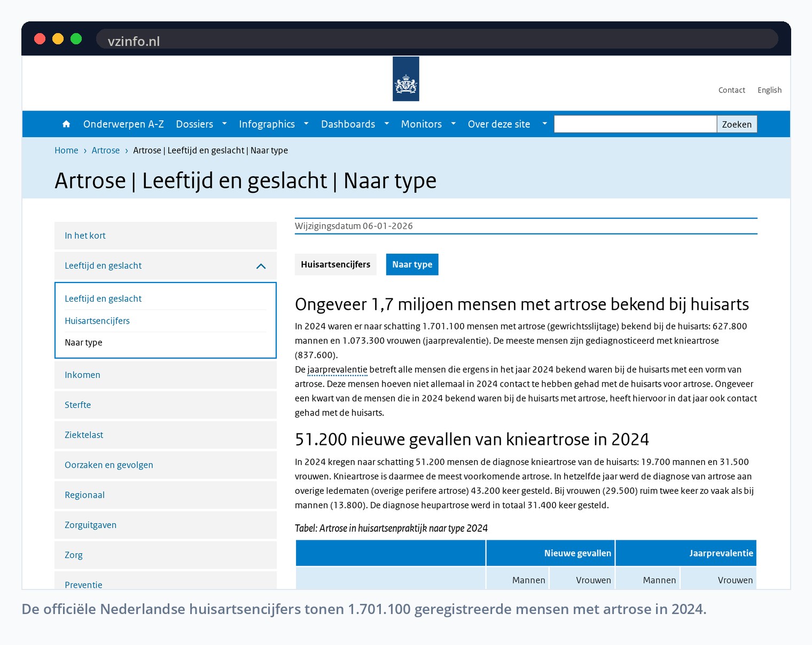
Task: Open the Leeftijd en geslacht sidebar header
Action: point(166,266)
